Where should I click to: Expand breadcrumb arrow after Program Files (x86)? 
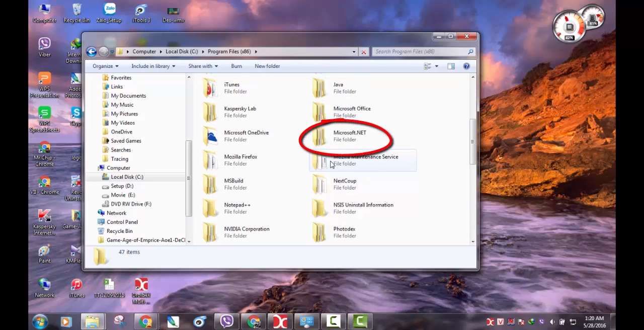(256, 51)
